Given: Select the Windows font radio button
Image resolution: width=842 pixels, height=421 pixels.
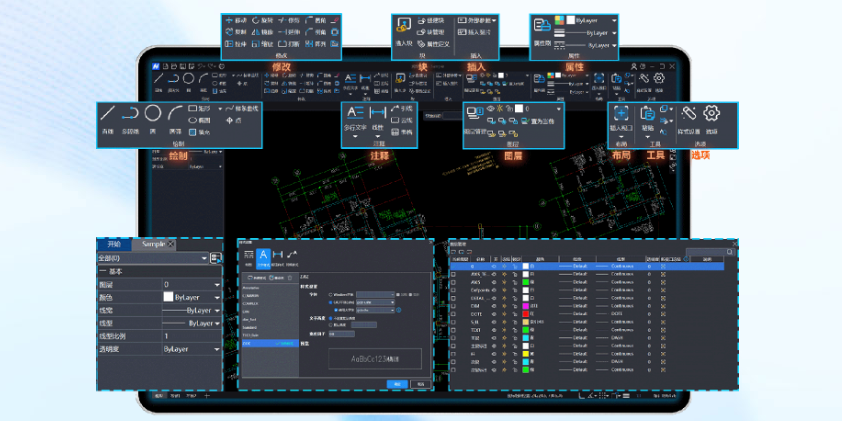Looking at the screenshot, I should coord(331,294).
